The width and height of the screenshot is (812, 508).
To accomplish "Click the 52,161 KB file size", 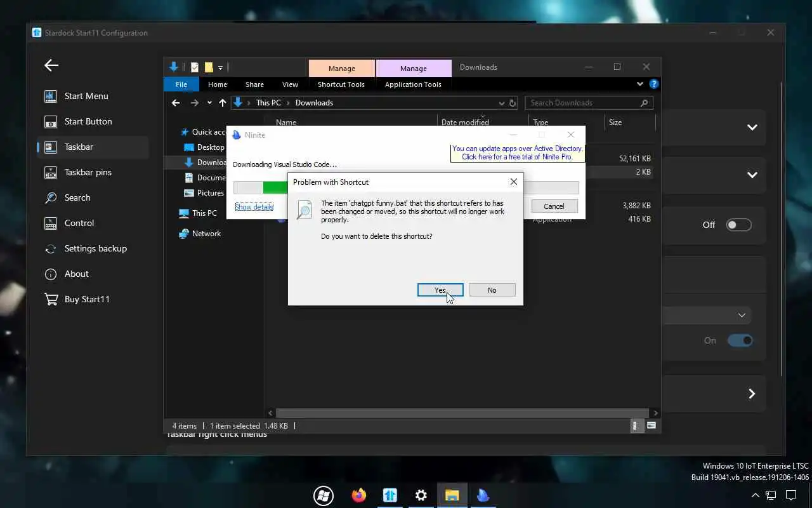I will coord(635,159).
